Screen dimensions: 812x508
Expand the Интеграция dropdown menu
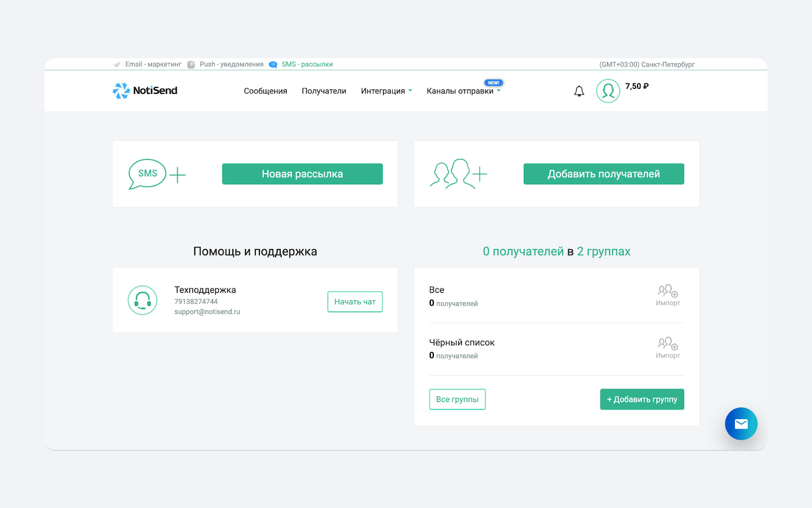[x=386, y=91]
